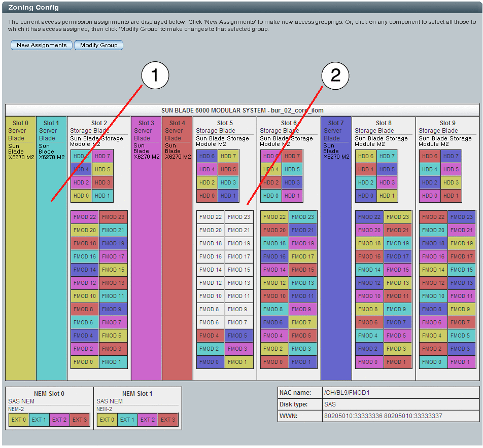The height and width of the screenshot is (448, 483).
Task: Click HDD 7 in Slot 5
Action: tap(228, 156)
